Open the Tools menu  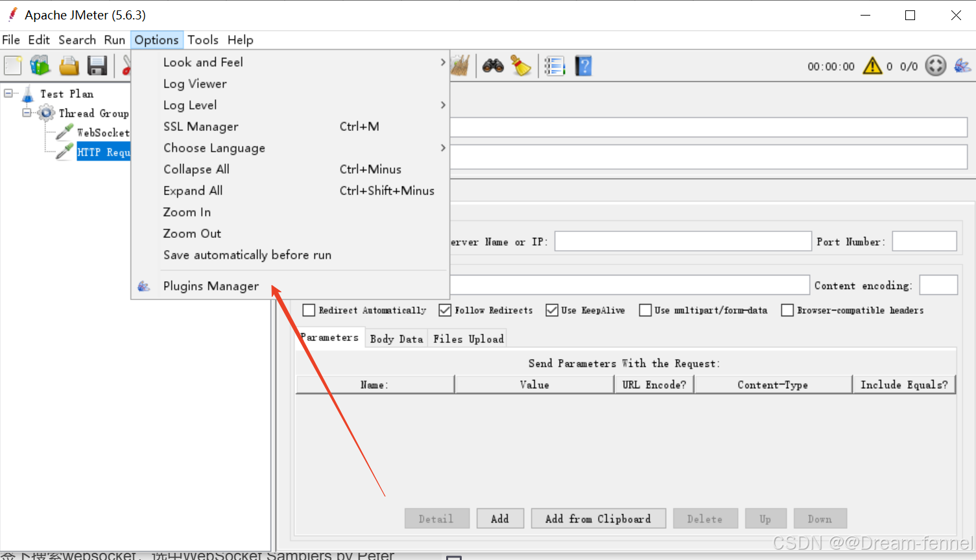coord(203,40)
